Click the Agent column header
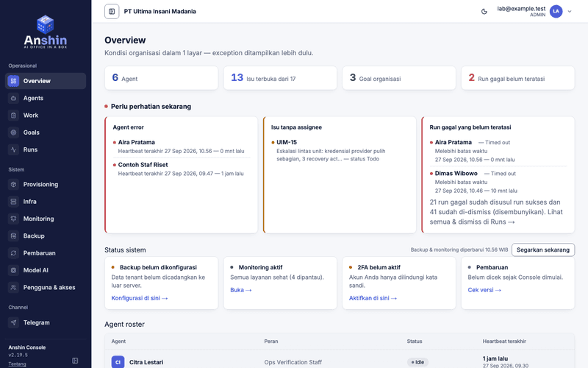The width and height of the screenshot is (588, 368). (118, 342)
